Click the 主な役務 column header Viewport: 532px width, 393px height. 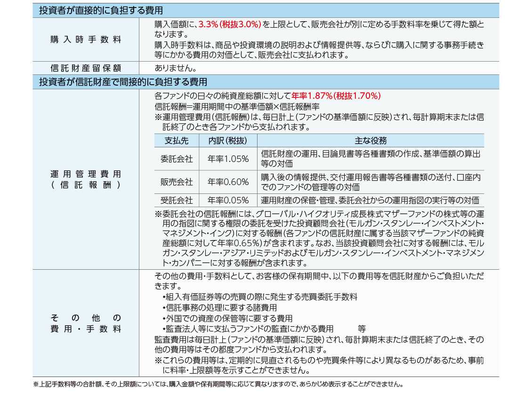pyautogui.click(x=370, y=141)
